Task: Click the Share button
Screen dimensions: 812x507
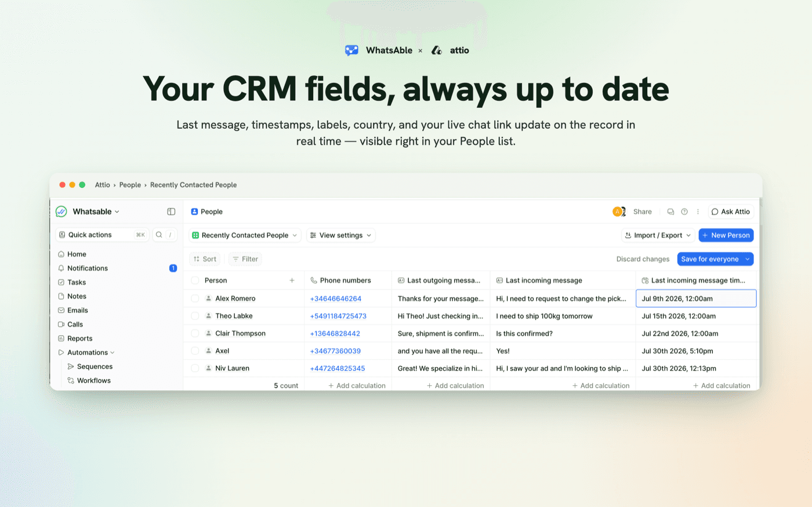Action: 643,212
